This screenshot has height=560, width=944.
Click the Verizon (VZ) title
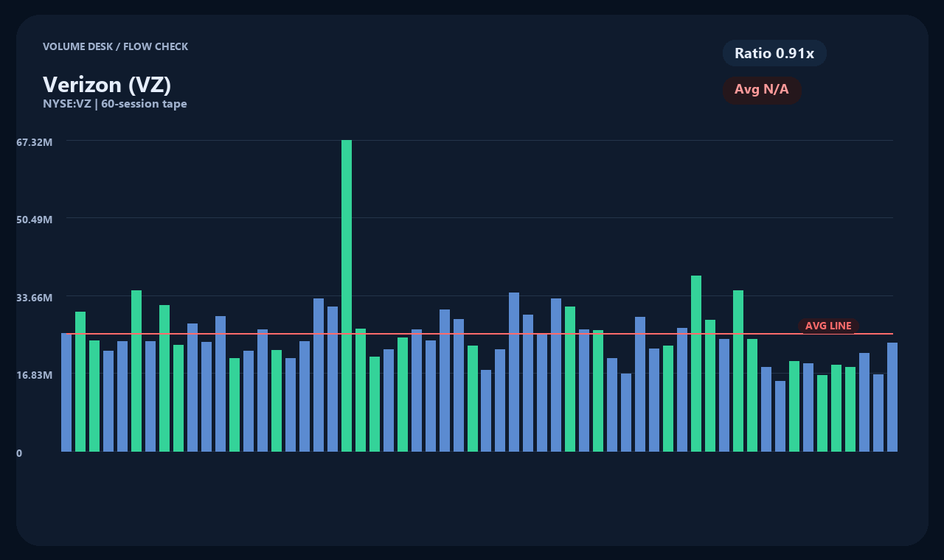(107, 85)
